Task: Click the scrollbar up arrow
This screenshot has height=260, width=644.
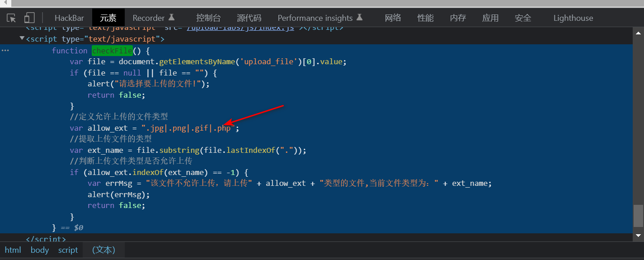Action: tap(638, 33)
